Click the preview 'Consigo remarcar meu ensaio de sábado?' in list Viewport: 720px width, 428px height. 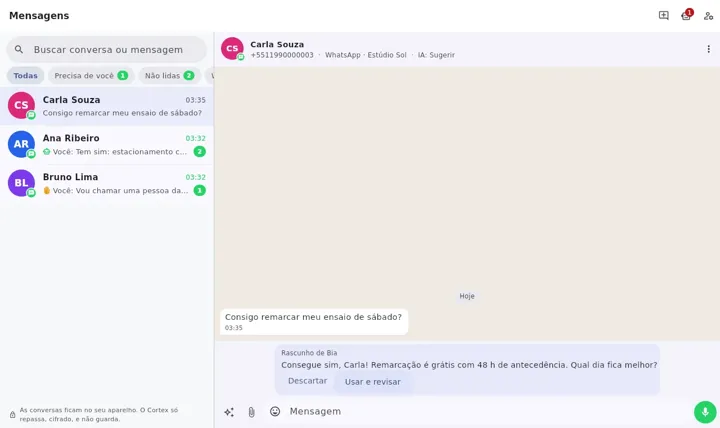pyautogui.click(x=122, y=113)
